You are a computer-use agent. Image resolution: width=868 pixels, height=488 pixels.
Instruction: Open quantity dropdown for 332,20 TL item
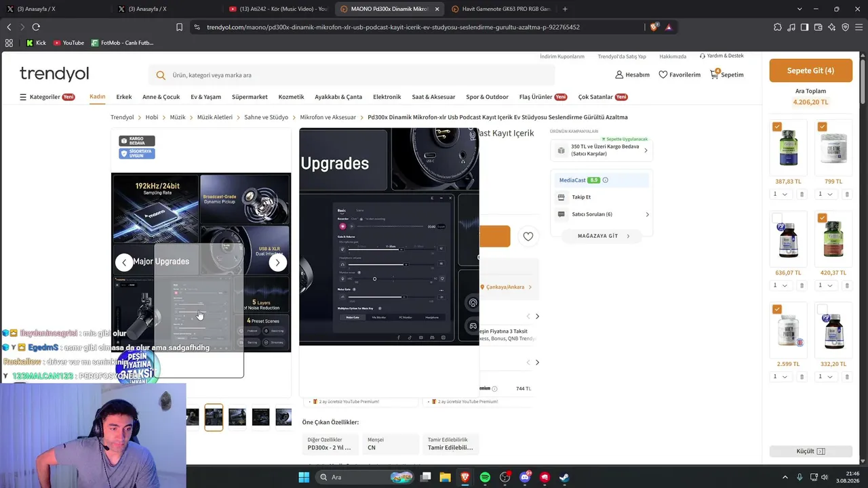(826, 377)
